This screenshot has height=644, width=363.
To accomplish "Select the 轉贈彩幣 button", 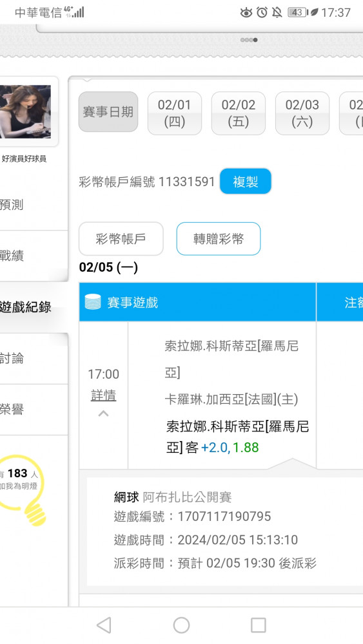I will tap(219, 239).
